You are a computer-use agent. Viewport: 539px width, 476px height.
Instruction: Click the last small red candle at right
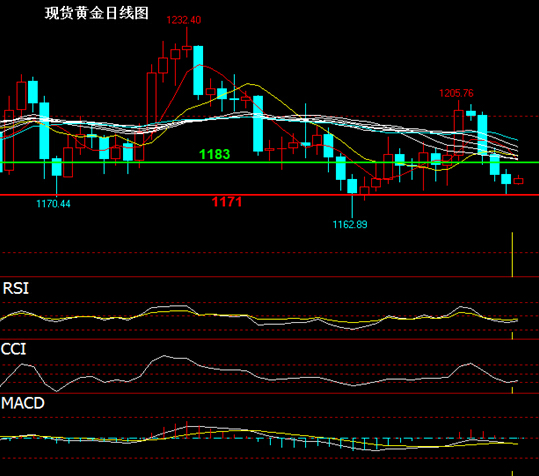(x=518, y=181)
